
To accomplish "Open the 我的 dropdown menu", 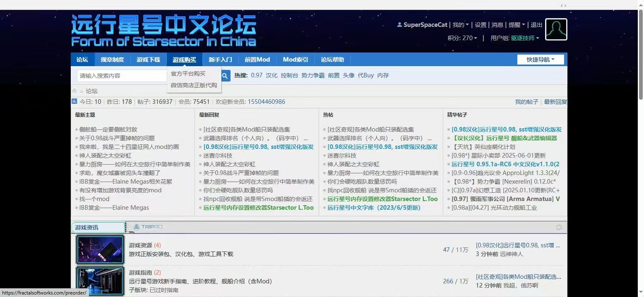I will tap(460, 25).
